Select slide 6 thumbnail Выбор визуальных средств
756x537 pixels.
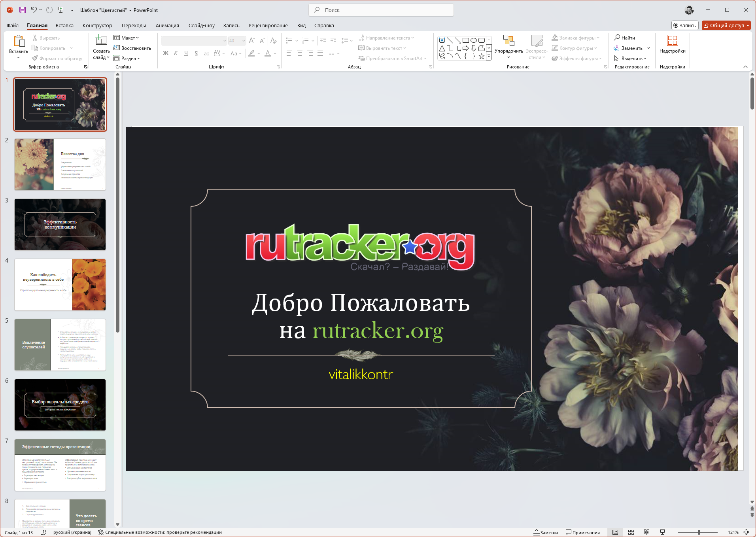tap(60, 405)
